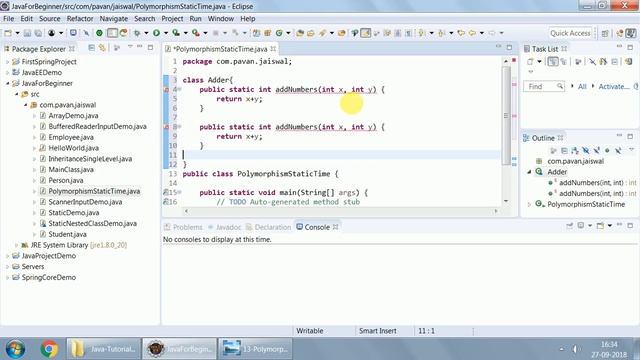The image size is (640, 360).
Task: Click the Save All toolbar icon
Action: 38,33
